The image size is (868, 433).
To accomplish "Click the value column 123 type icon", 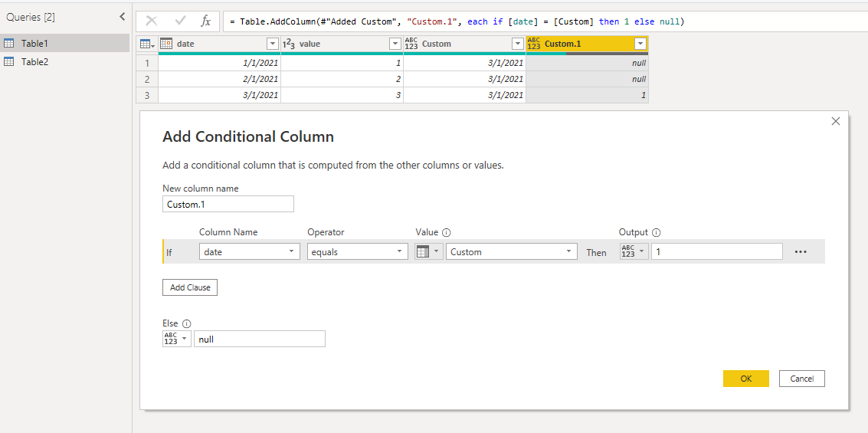I will point(288,44).
